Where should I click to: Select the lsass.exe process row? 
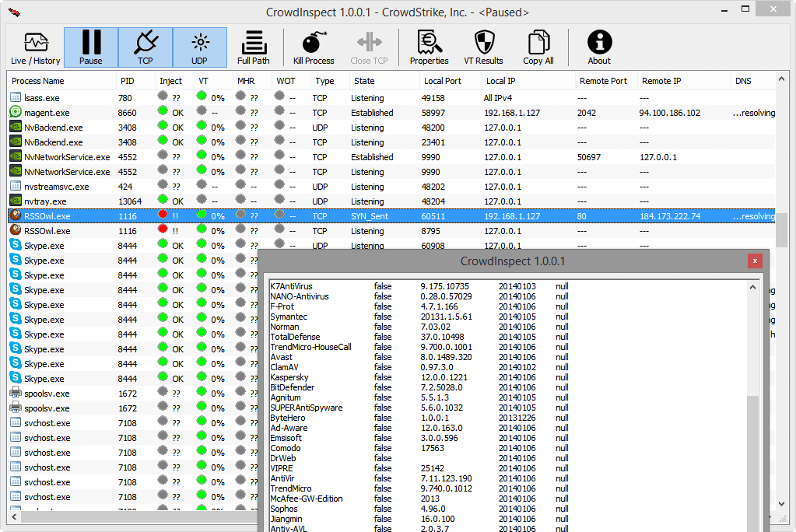point(41,98)
